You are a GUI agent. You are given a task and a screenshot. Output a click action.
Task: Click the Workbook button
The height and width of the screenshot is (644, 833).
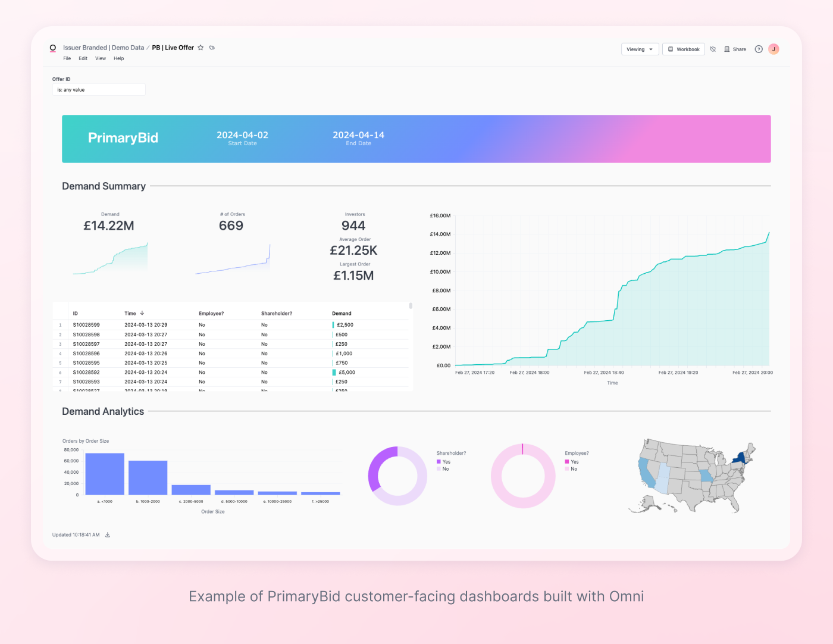coord(684,49)
